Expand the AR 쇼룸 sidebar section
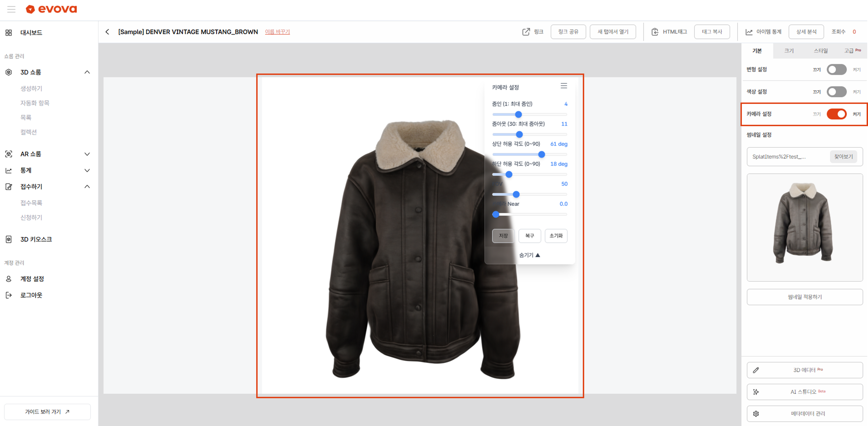This screenshot has height=426, width=868. tap(87, 154)
